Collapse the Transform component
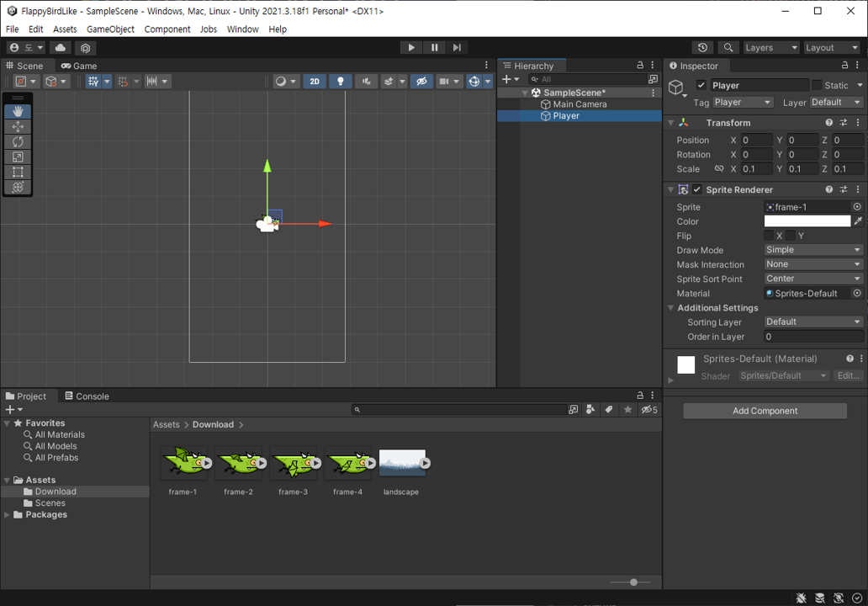This screenshot has width=868, height=606. (671, 122)
